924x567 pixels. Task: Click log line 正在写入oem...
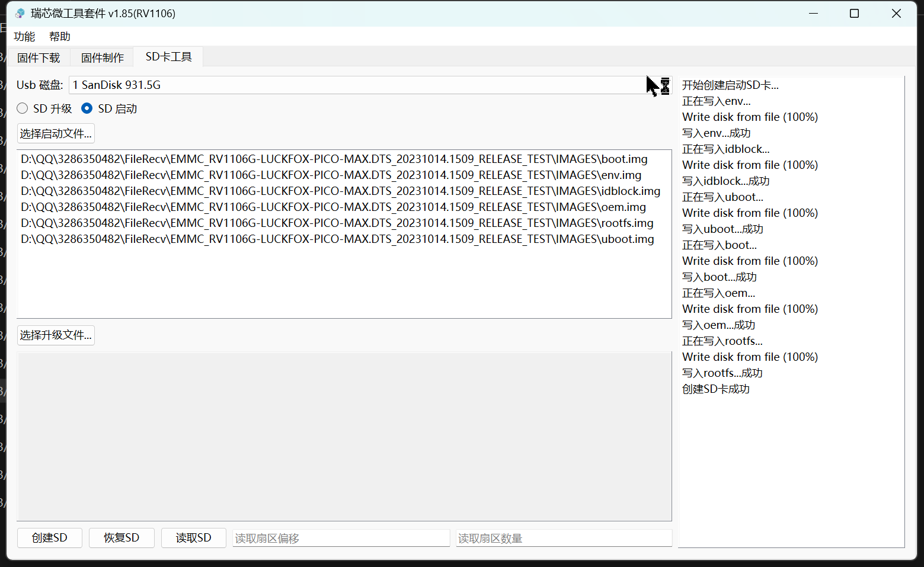tap(719, 293)
